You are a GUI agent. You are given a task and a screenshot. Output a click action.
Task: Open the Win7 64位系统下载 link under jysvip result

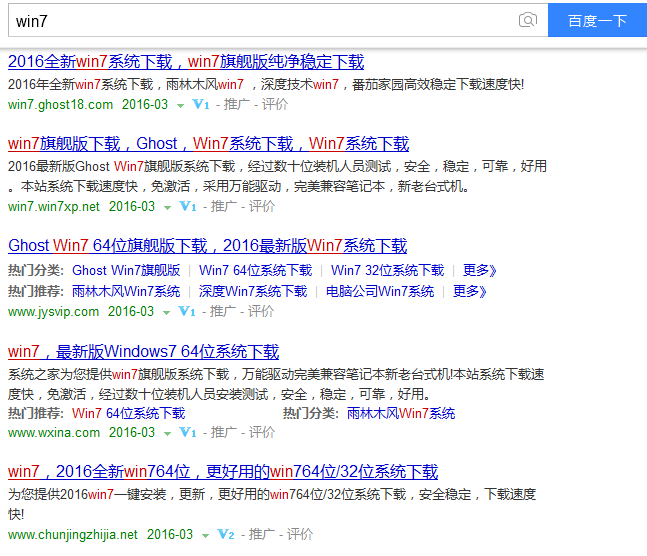tap(255, 270)
